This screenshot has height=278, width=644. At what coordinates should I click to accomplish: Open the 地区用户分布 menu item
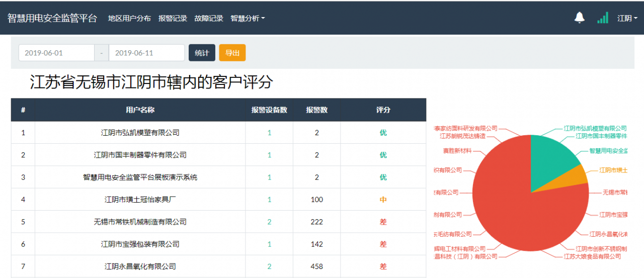click(x=129, y=19)
